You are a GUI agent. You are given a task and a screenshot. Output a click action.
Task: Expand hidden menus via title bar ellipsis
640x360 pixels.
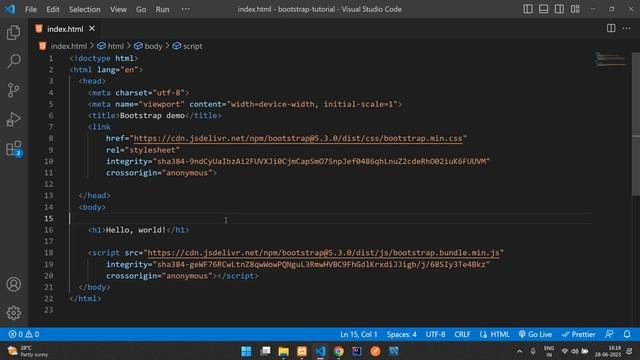[186, 9]
